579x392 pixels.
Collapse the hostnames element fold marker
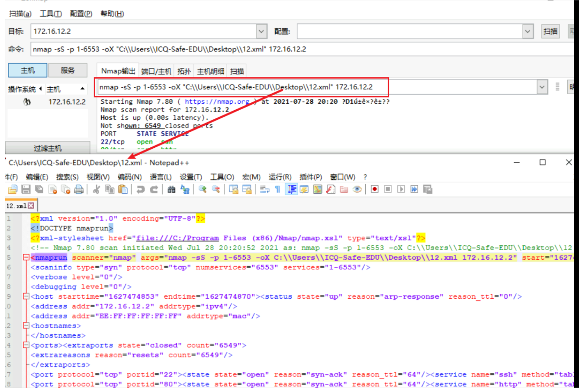(26, 326)
